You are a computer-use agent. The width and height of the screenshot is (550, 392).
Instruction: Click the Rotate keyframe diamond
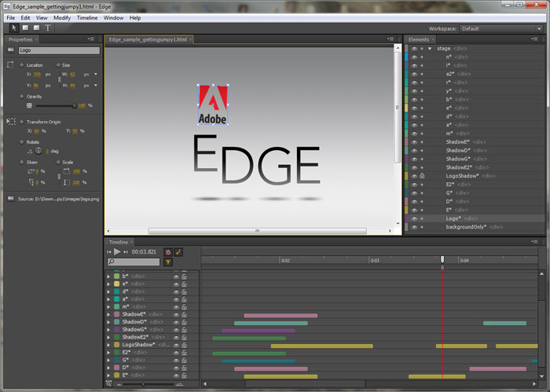pyautogui.click(x=22, y=142)
